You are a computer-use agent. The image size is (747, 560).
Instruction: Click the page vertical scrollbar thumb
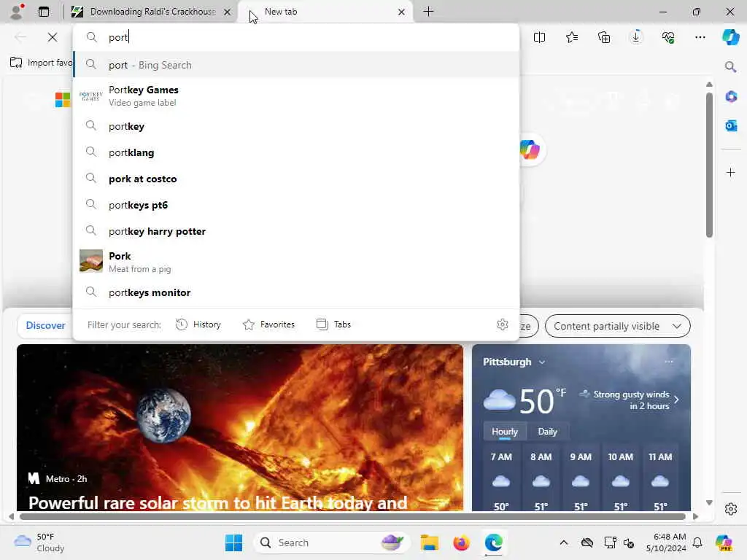tap(709, 165)
